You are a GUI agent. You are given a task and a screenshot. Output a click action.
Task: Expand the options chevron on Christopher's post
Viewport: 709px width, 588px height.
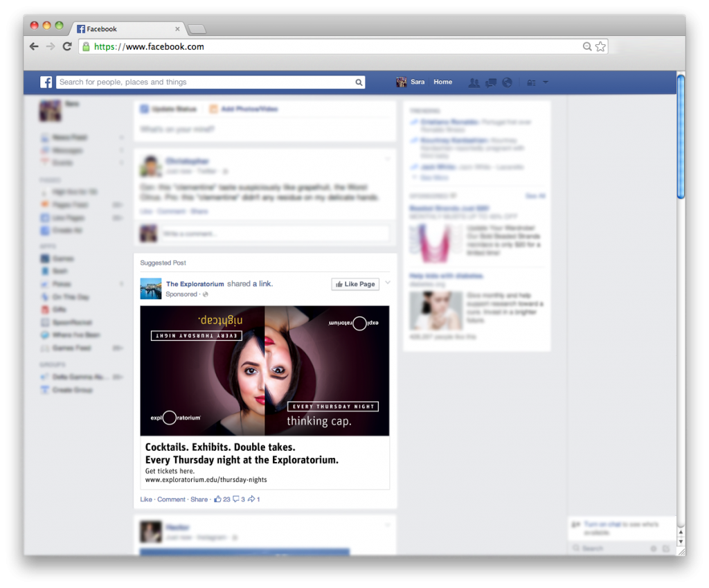pyautogui.click(x=388, y=159)
